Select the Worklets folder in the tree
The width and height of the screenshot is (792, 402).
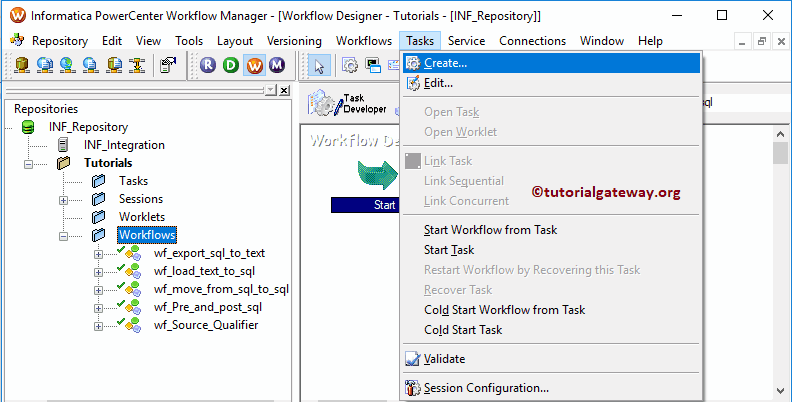pos(142,217)
